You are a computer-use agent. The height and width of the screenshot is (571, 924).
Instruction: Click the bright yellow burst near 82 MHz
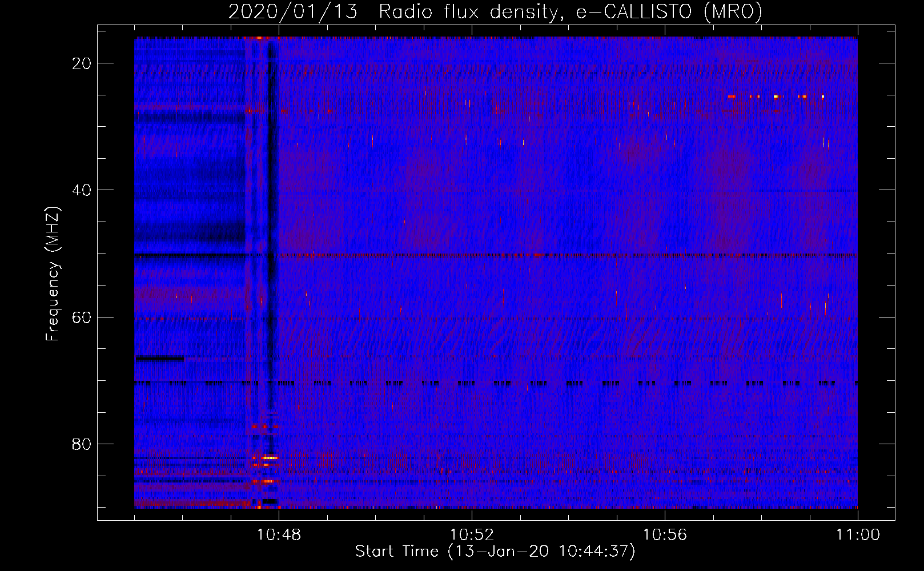270,457
